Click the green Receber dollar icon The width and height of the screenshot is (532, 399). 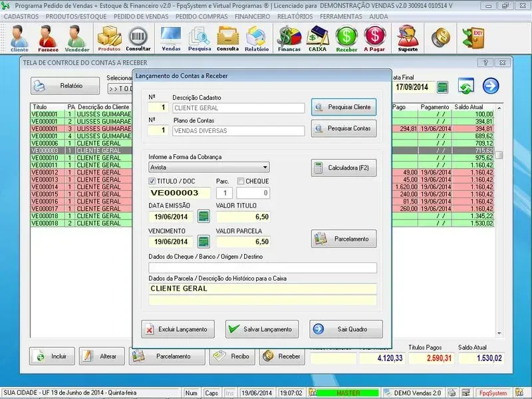tap(346, 39)
